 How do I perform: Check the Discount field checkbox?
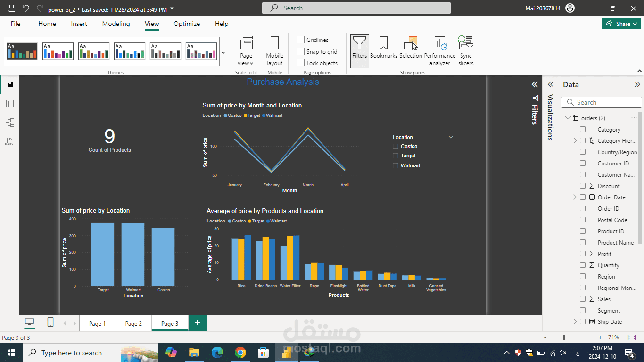click(583, 186)
